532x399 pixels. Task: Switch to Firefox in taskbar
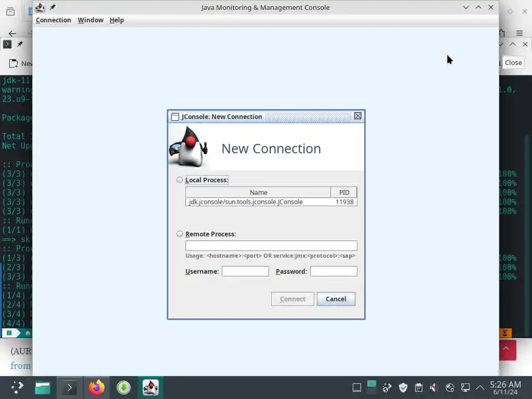(96, 388)
